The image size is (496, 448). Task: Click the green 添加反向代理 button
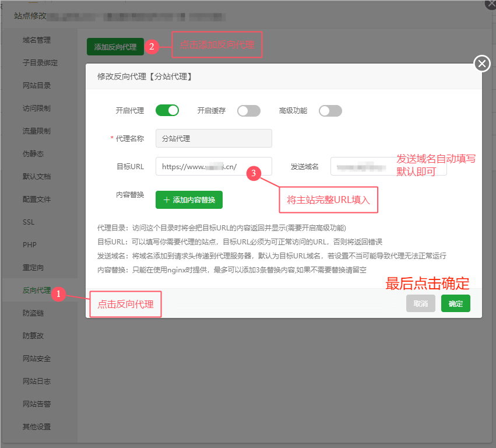click(115, 47)
